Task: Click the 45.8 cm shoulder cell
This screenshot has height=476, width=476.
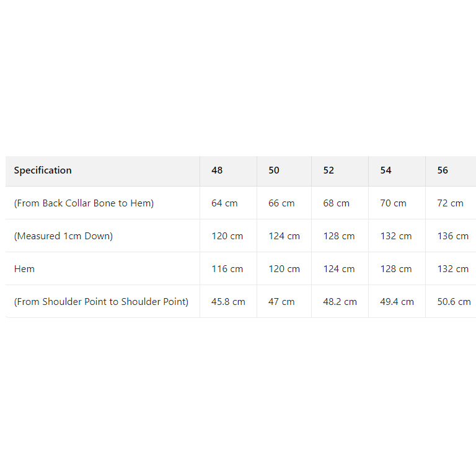Action: (x=228, y=302)
